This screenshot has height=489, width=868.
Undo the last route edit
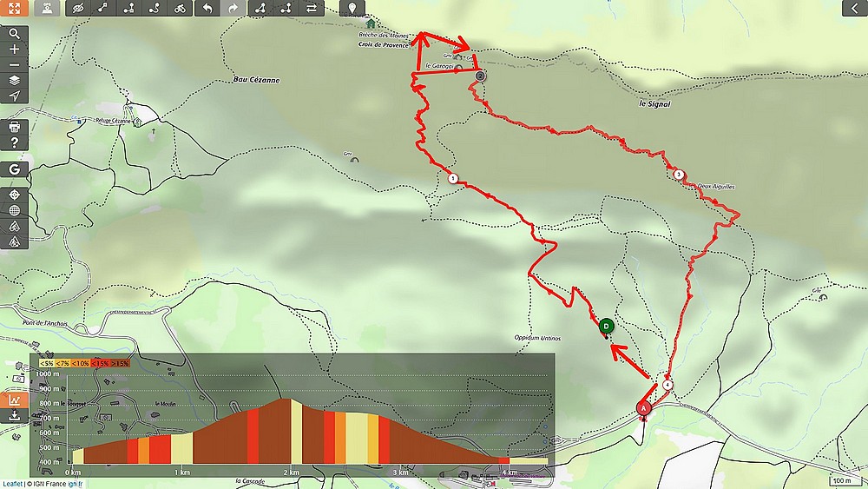207,8
